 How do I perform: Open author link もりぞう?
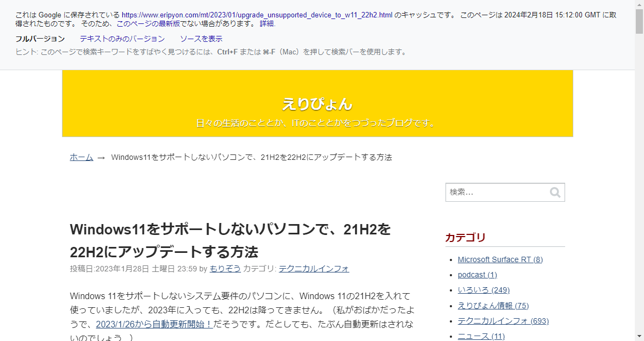pos(225,269)
